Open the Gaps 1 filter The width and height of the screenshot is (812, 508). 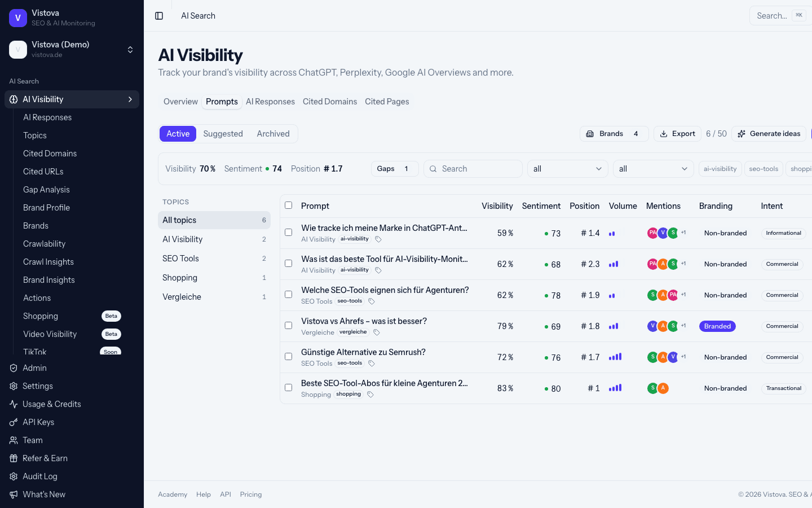(x=395, y=169)
